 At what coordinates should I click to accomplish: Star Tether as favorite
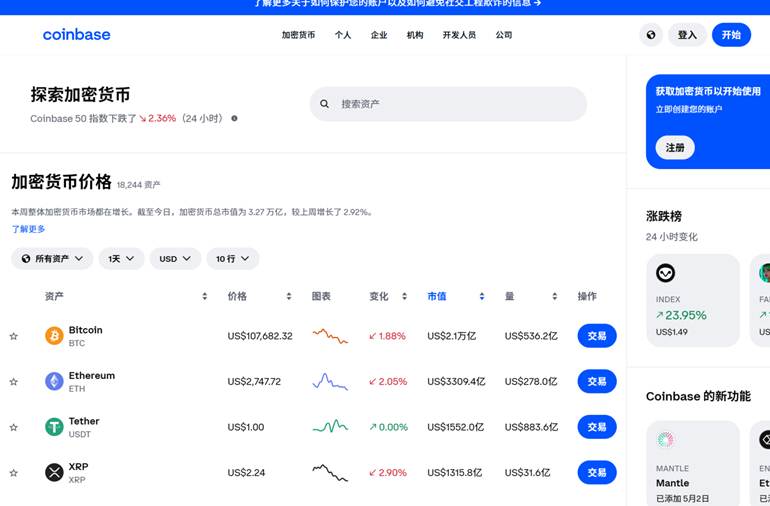tap(14, 427)
